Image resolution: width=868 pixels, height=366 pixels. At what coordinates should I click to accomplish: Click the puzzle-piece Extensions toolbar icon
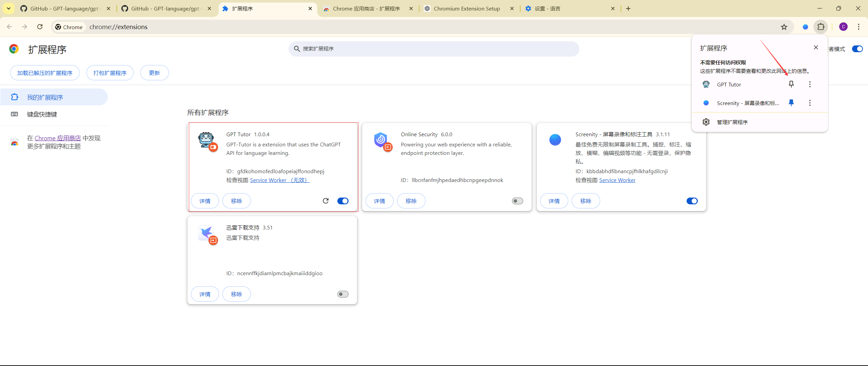[x=821, y=27]
